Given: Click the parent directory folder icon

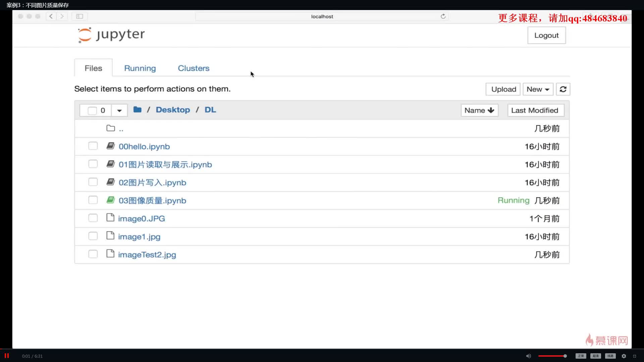Looking at the screenshot, I should 111,128.
